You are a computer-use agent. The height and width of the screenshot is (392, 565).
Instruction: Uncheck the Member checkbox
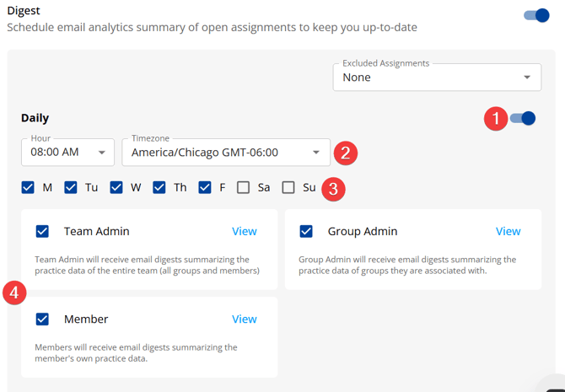tap(43, 319)
